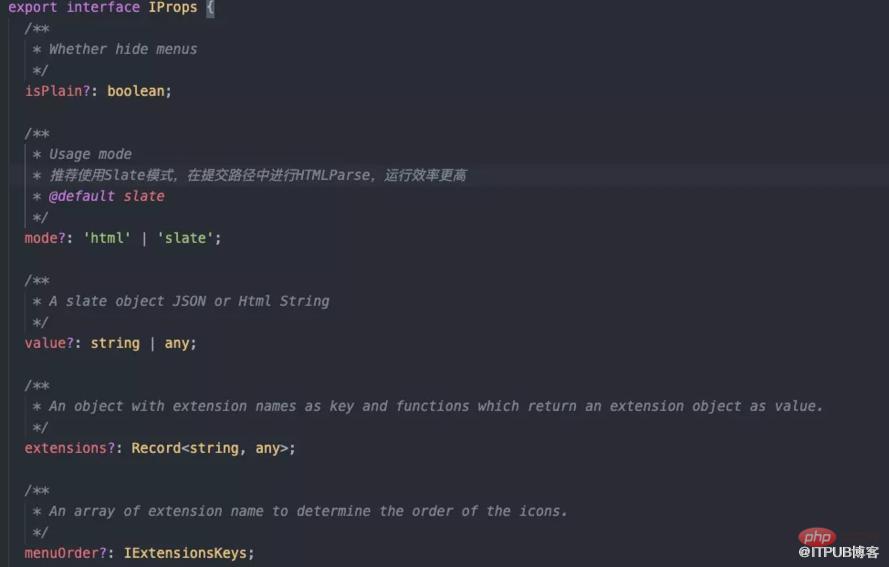Click the 'export interface IProps' declaration line
Screen dimensions: 889x567
tap(111, 7)
